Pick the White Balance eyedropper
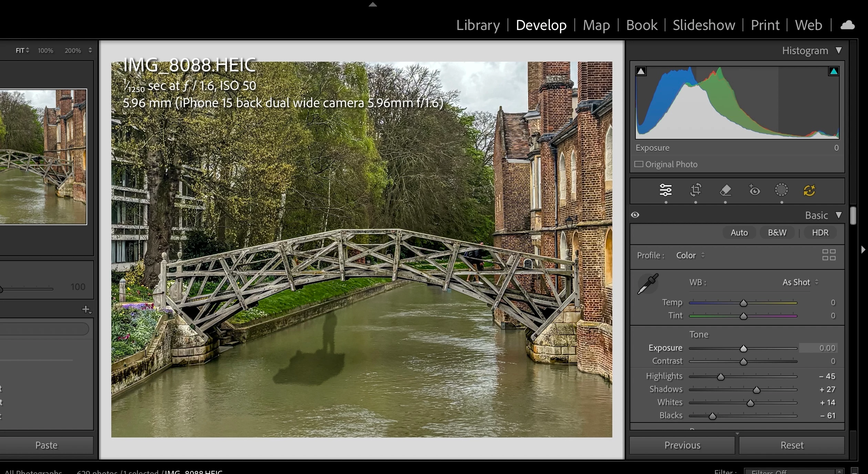The width and height of the screenshot is (868, 474). click(x=648, y=284)
